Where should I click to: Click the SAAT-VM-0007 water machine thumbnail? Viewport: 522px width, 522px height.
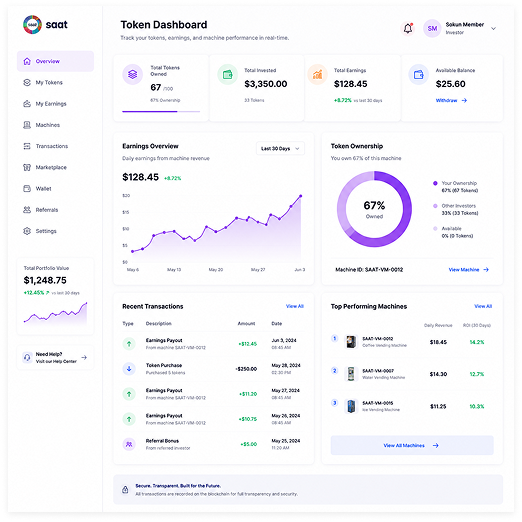[x=351, y=374]
